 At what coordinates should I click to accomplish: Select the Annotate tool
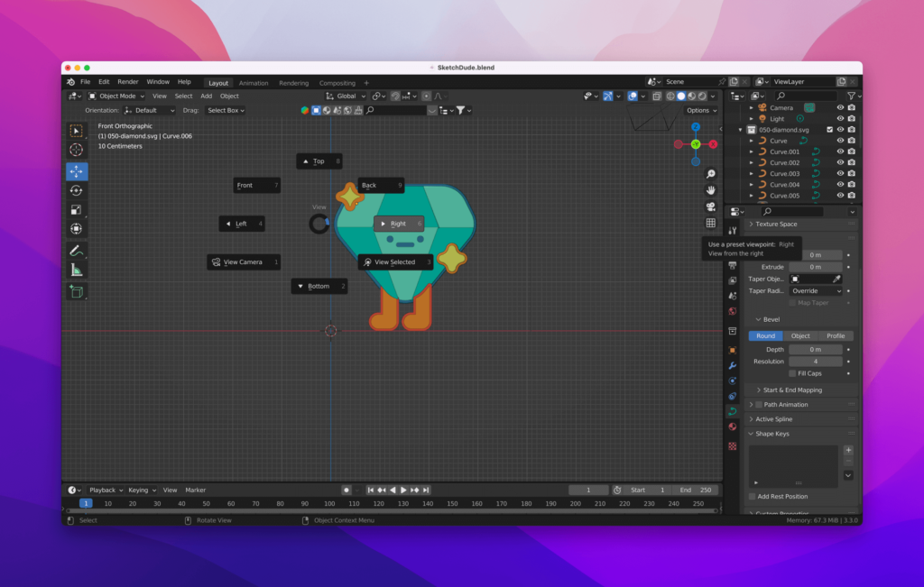coord(78,251)
